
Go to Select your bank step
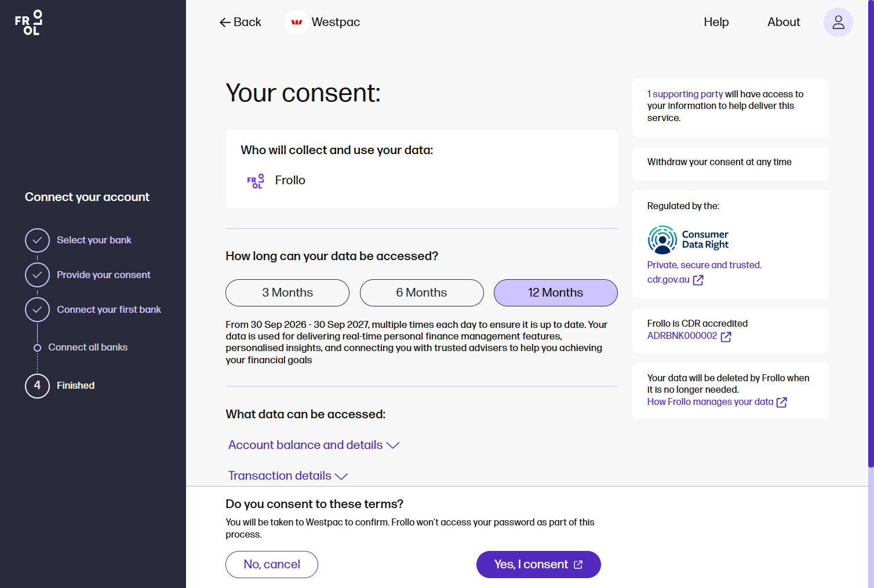coord(94,240)
